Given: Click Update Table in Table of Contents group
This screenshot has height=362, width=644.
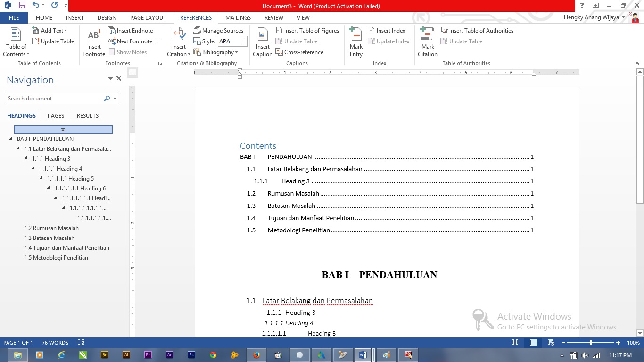Looking at the screenshot, I should tap(53, 41).
